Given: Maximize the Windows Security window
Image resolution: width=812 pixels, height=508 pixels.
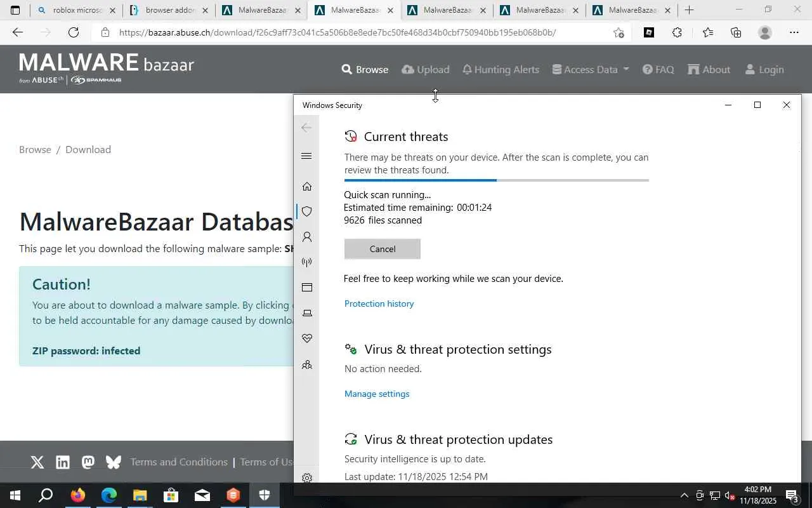Looking at the screenshot, I should pos(757,105).
